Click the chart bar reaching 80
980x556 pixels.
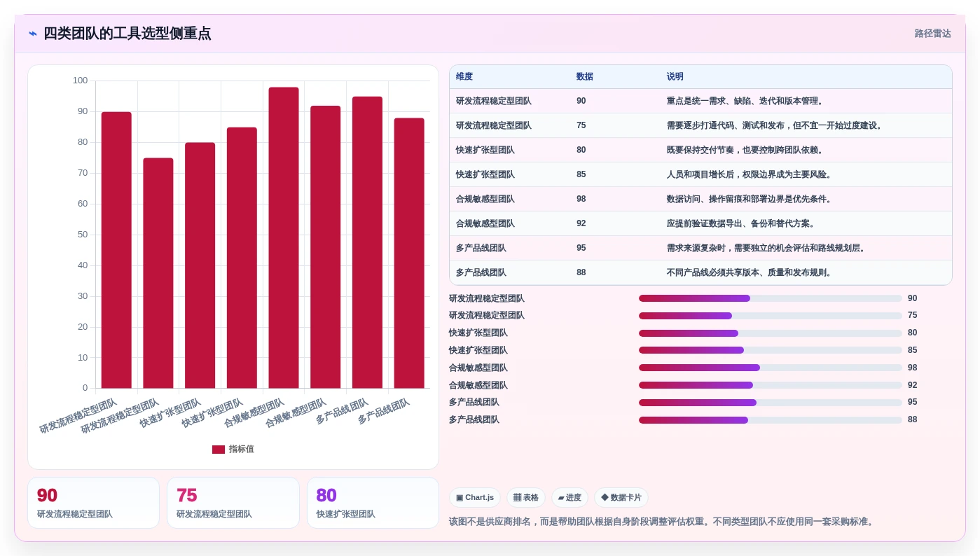tap(200, 265)
